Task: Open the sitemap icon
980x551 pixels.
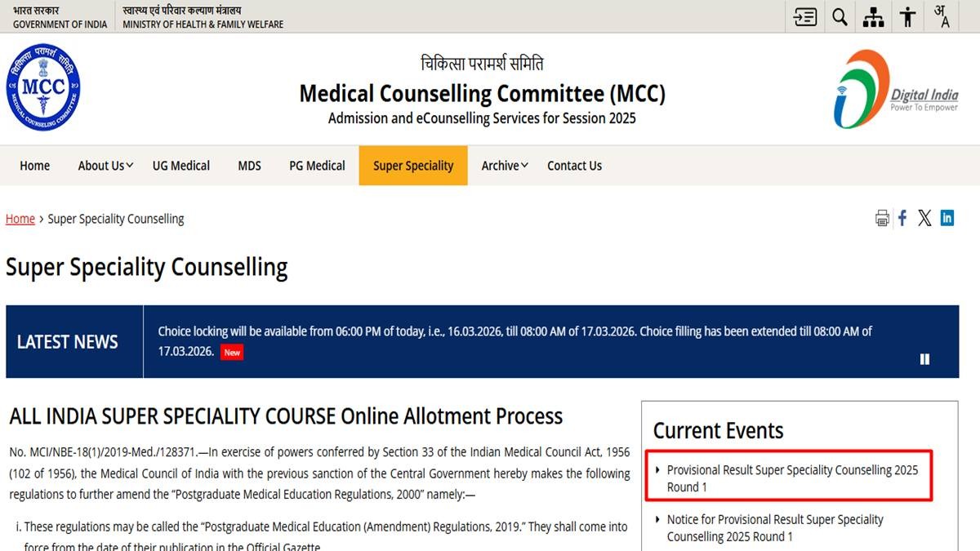Action: coord(873,16)
